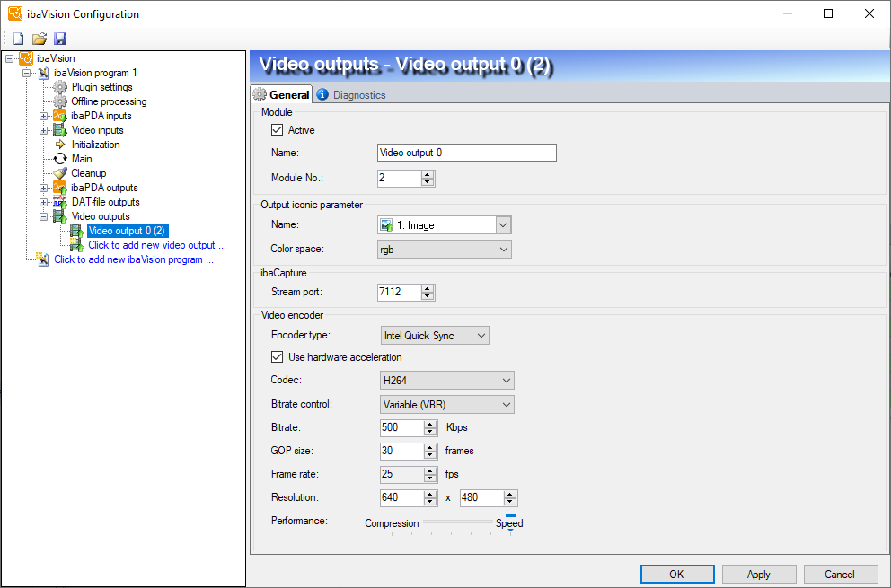Screen dimensions: 891x588
Task: Select Offline processing tree item
Action: coord(109,101)
